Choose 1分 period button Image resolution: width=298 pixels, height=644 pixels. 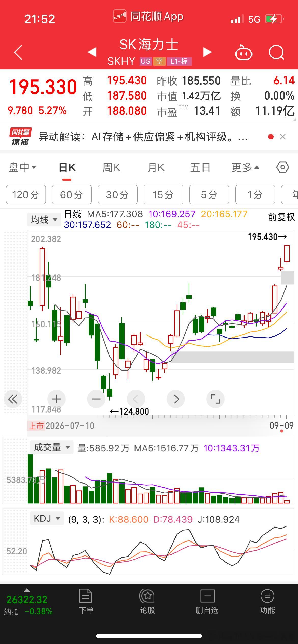[x=255, y=195]
